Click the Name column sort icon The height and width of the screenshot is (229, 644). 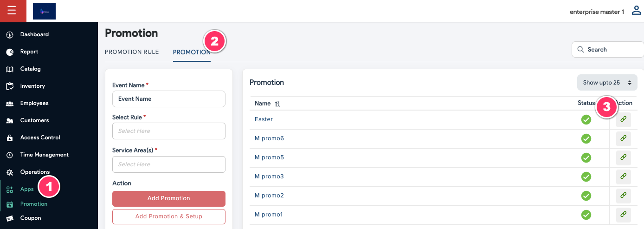pos(277,104)
